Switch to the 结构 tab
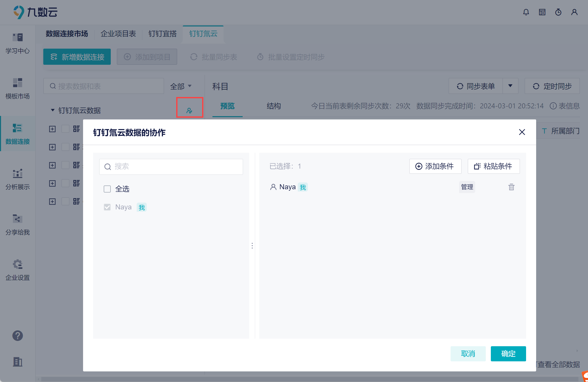This screenshot has width=588, height=382. (x=274, y=106)
